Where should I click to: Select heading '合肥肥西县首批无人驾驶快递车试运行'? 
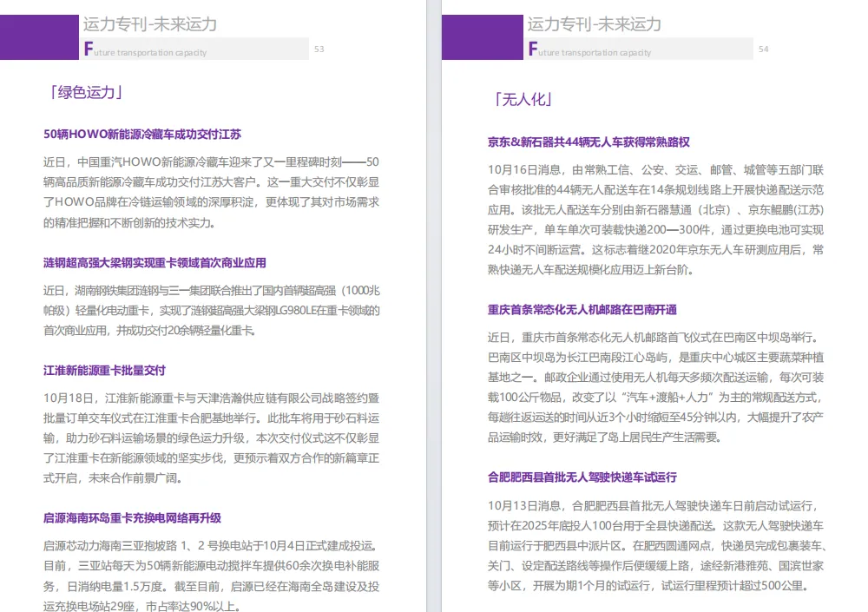pos(582,477)
